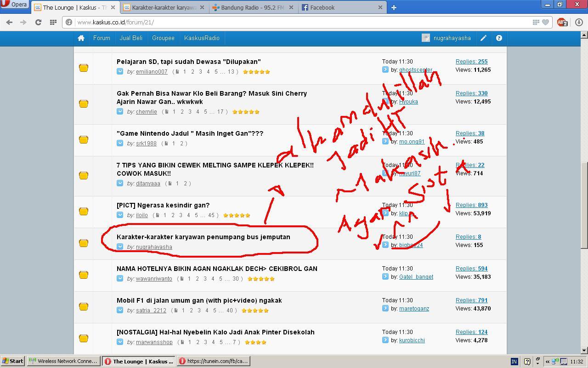This screenshot has width=588, height=368.
Task: Reload the Kaskus page
Action: (x=38, y=22)
